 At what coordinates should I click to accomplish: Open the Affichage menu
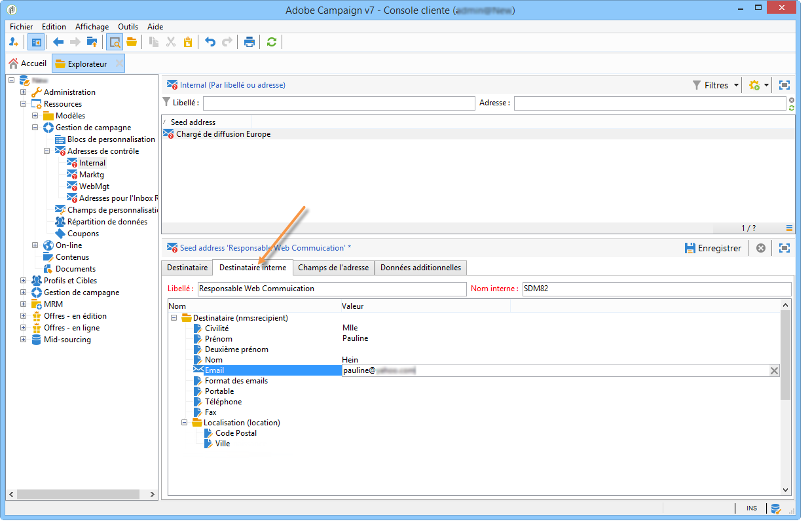pyautogui.click(x=92, y=27)
